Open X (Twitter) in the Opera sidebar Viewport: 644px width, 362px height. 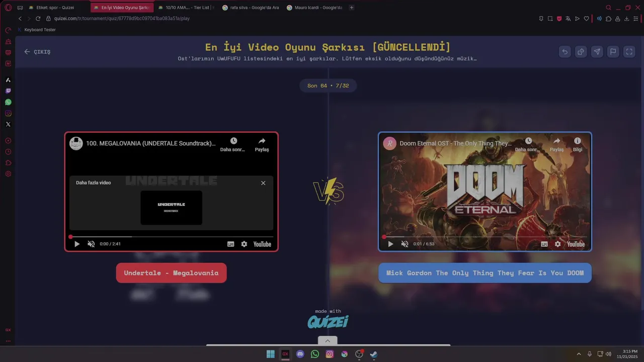pos(8,124)
